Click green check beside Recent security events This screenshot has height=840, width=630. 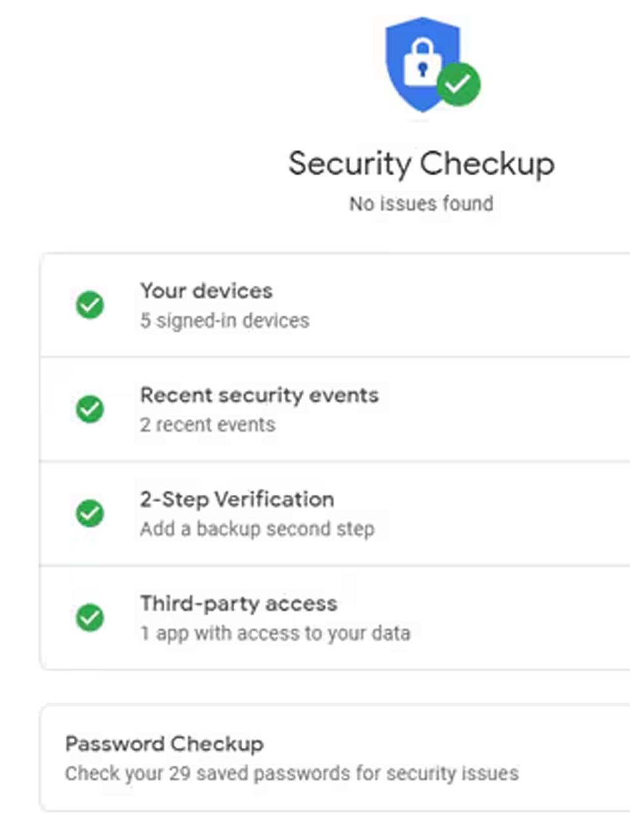pos(90,409)
